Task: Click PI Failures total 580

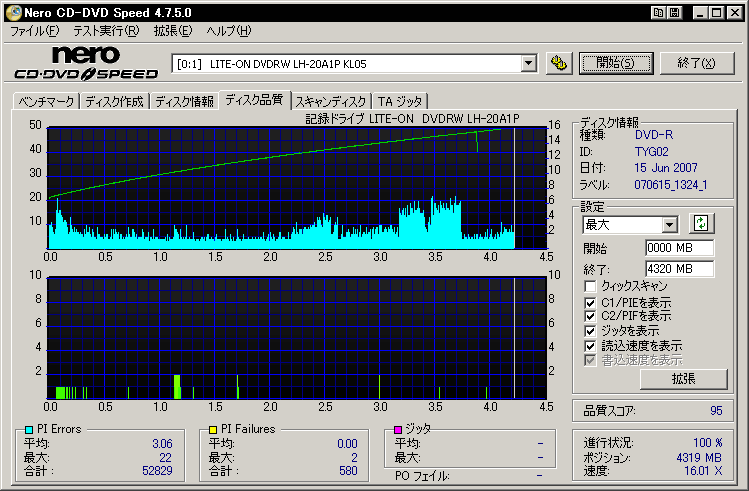Action: [x=348, y=471]
